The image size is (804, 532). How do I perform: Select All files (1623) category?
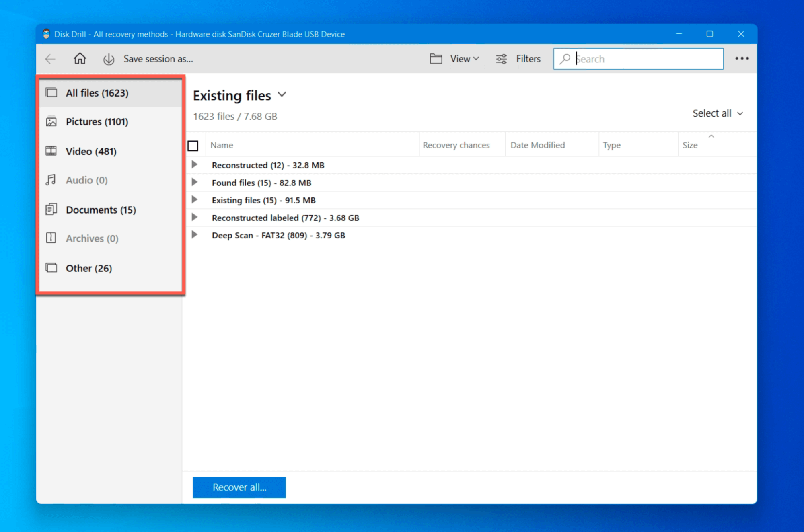pyautogui.click(x=111, y=93)
